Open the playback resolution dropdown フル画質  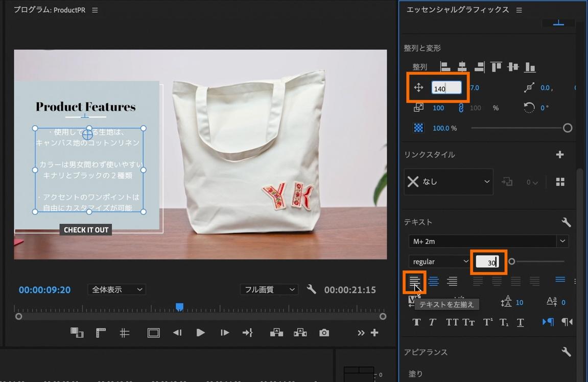269,290
